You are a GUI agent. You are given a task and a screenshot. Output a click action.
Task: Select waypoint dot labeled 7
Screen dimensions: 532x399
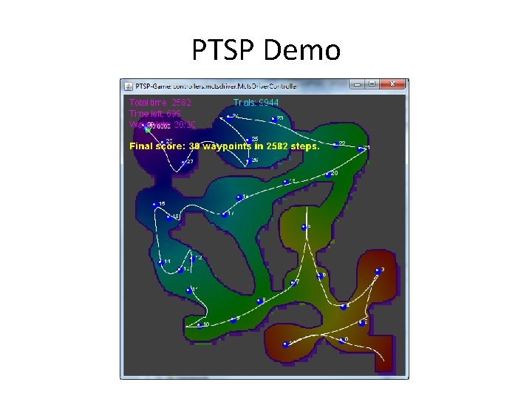[293, 282]
